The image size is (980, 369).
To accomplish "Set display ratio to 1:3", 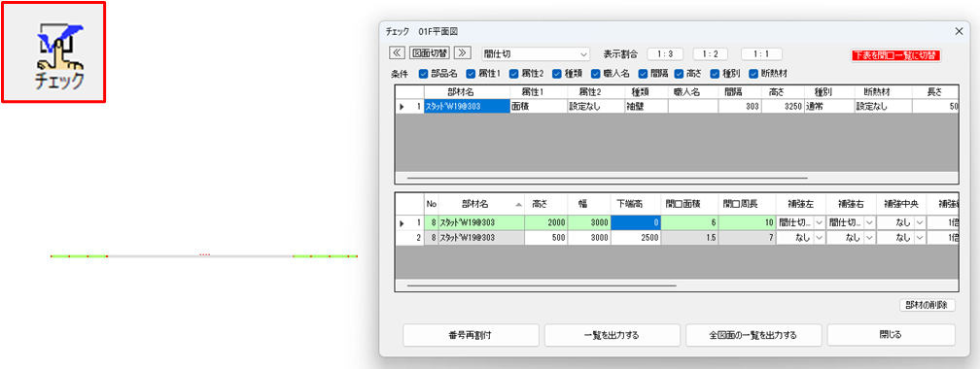I will point(664,54).
